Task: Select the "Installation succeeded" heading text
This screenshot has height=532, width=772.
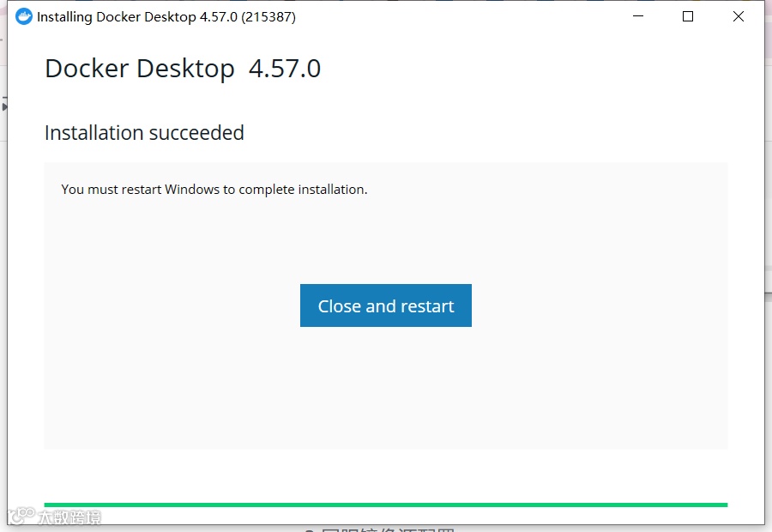Action: pyautogui.click(x=144, y=133)
